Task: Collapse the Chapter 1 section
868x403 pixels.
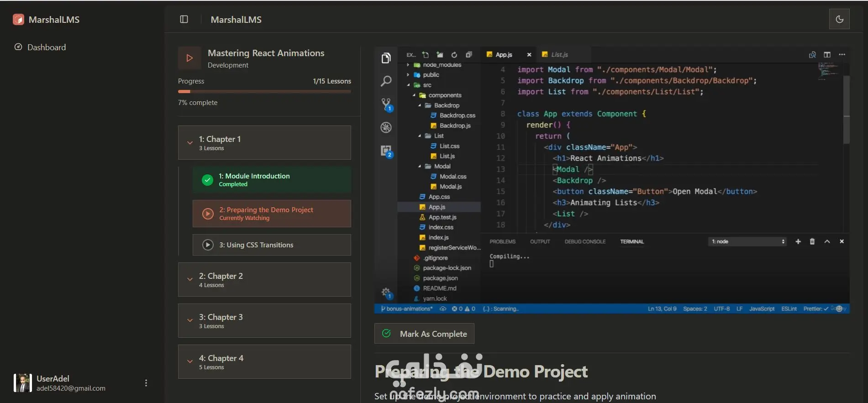Action: pos(264,143)
